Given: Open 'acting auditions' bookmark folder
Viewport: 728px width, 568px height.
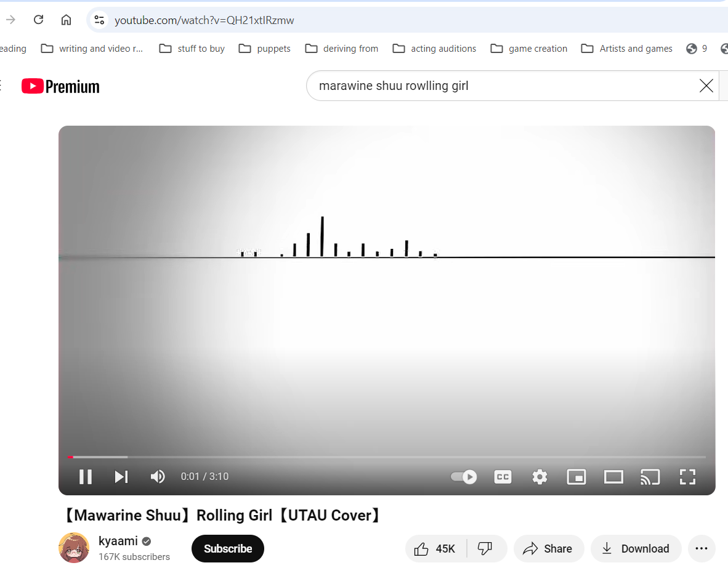Looking at the screenshot, I should coord(434,49).
